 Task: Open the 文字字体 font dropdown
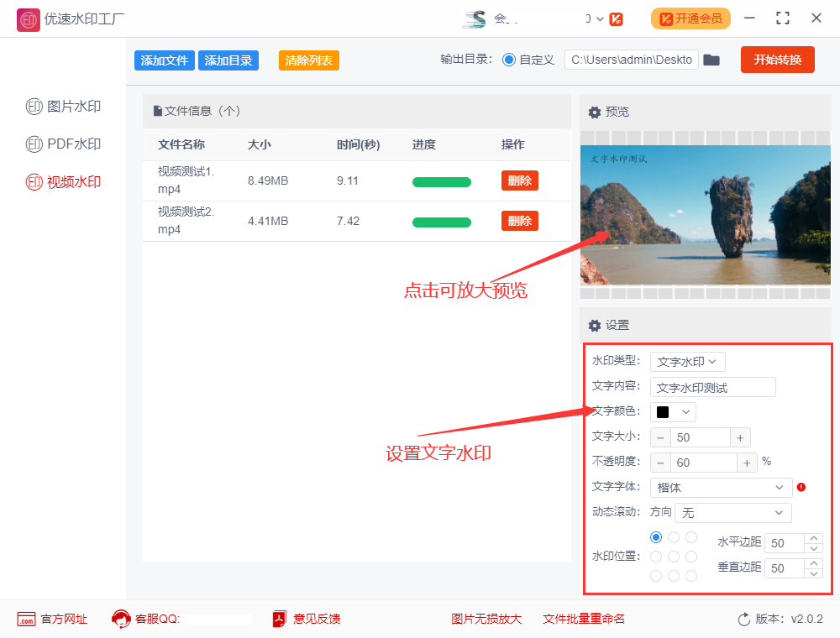721,487
